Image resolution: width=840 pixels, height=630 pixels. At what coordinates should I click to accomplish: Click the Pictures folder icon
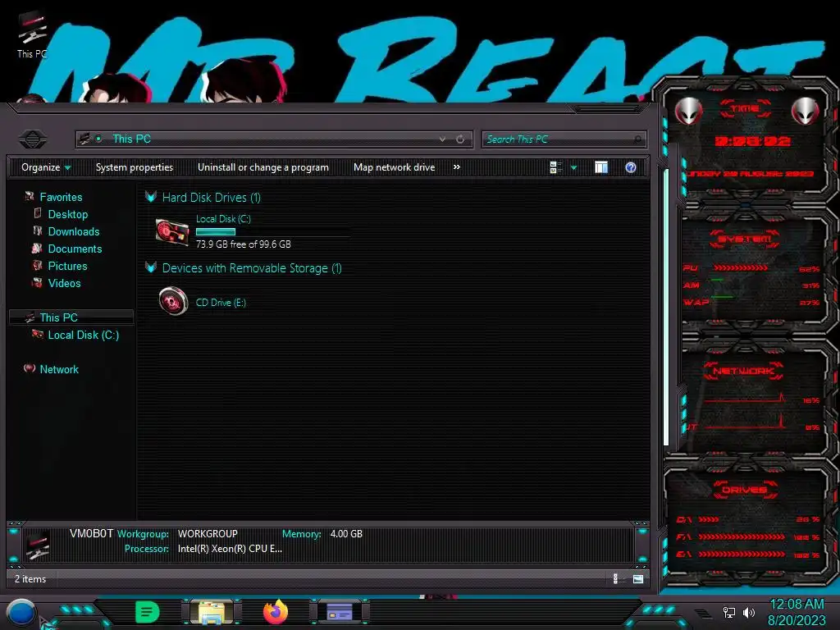37,265
